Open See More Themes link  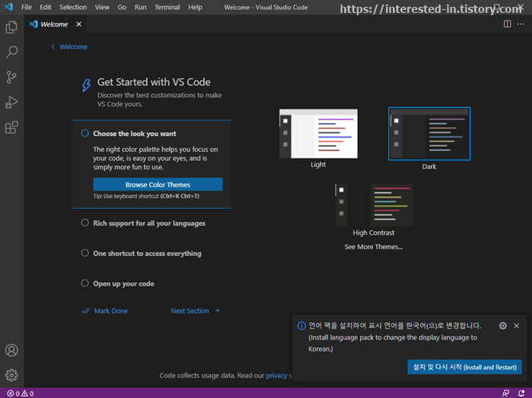(374, 247)
